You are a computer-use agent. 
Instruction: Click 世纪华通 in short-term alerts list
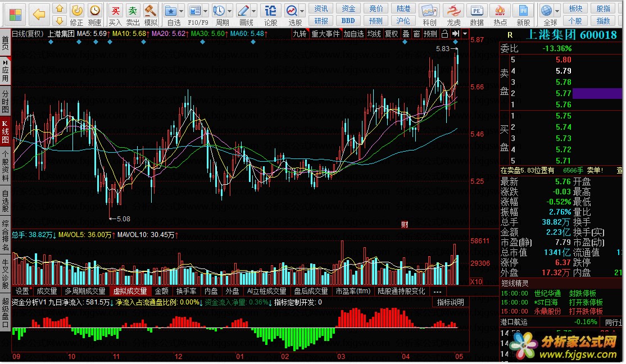click(547, 293)
